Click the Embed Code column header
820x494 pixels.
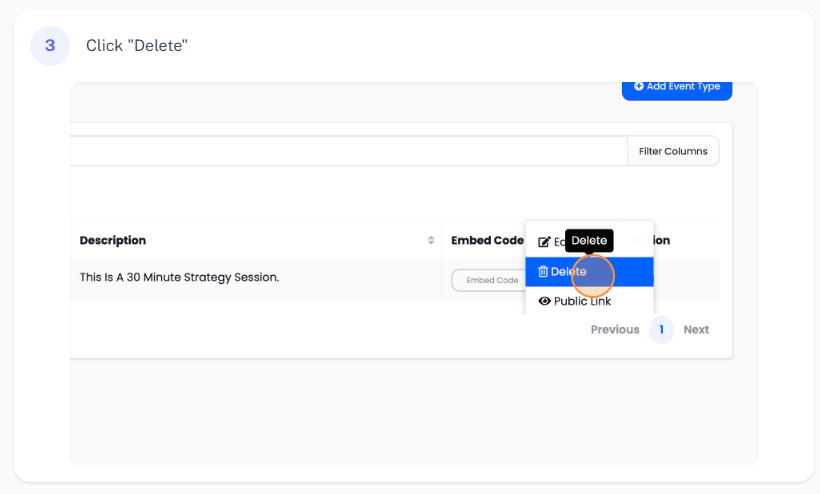coord(487,240)
